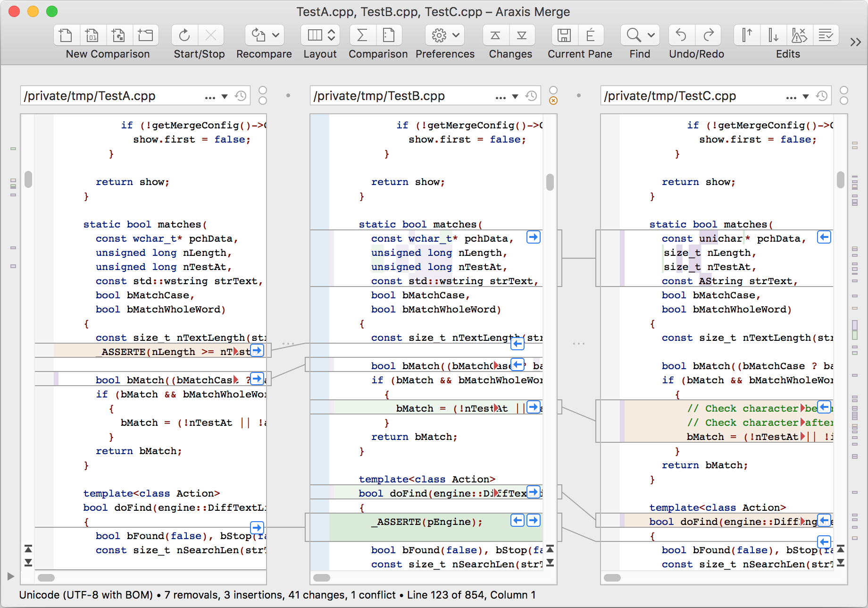The width and height of the screenshot is (868, 608).
Task: Jump to the next change
Action: coord(522,35)
